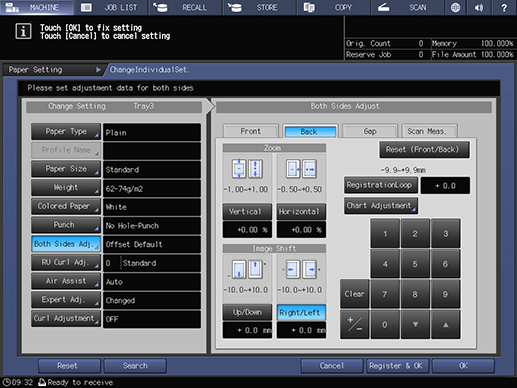Select the horizontal image shift icon
The image size is (517, 388).
pyautogui.click(x=301, y=269)
